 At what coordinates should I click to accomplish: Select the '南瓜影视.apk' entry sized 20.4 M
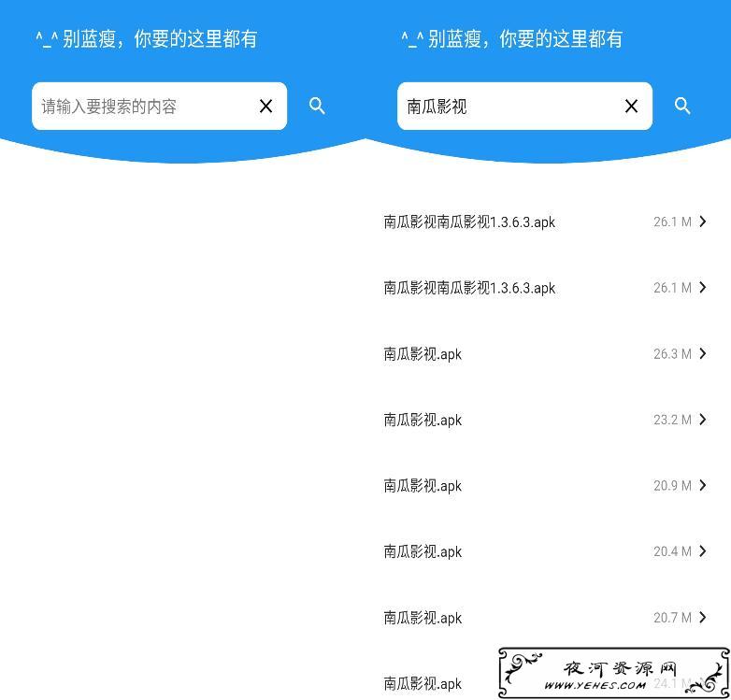pos(546,551)
